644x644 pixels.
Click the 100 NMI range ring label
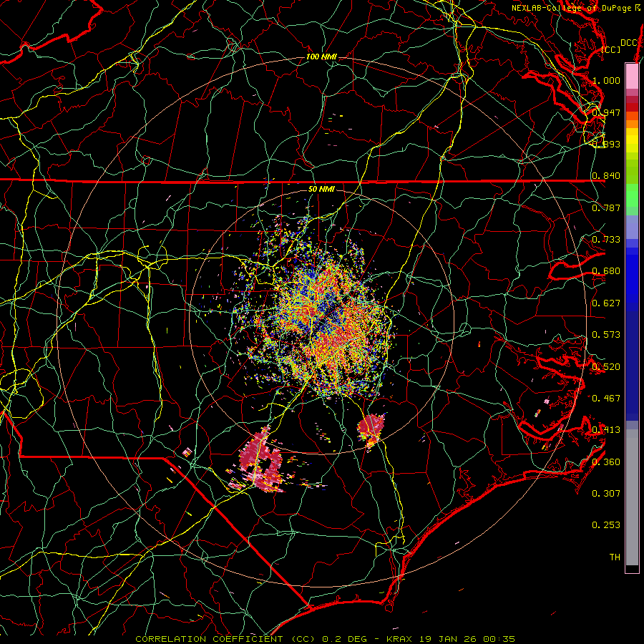tap(321, 57)
